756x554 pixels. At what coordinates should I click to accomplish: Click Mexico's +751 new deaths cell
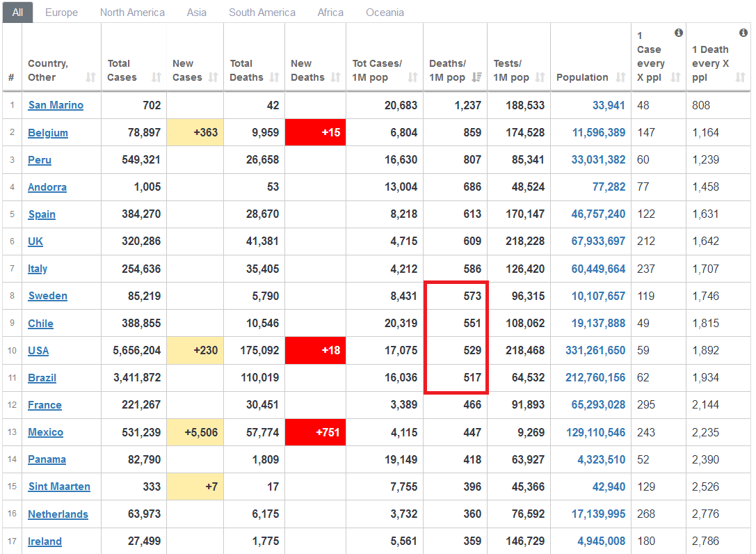point(315,432)
